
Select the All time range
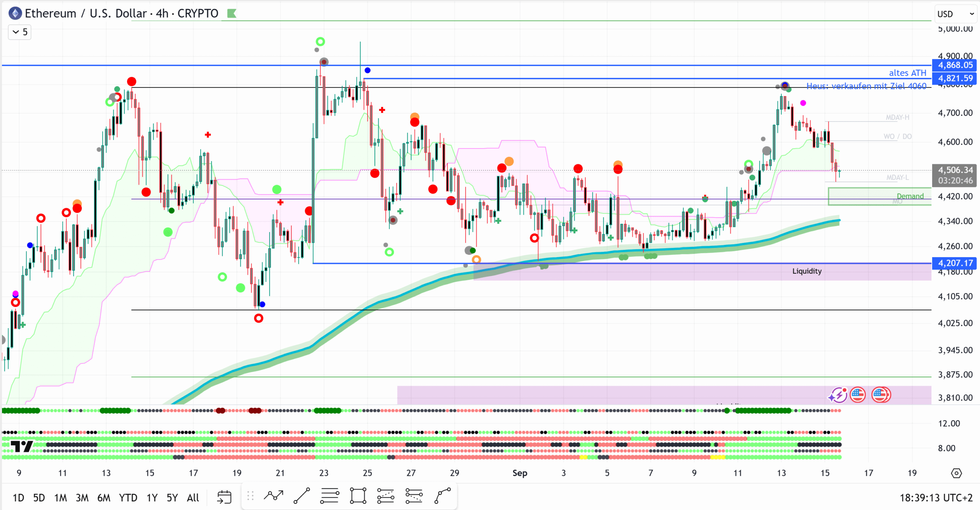[x=193, y=498]
